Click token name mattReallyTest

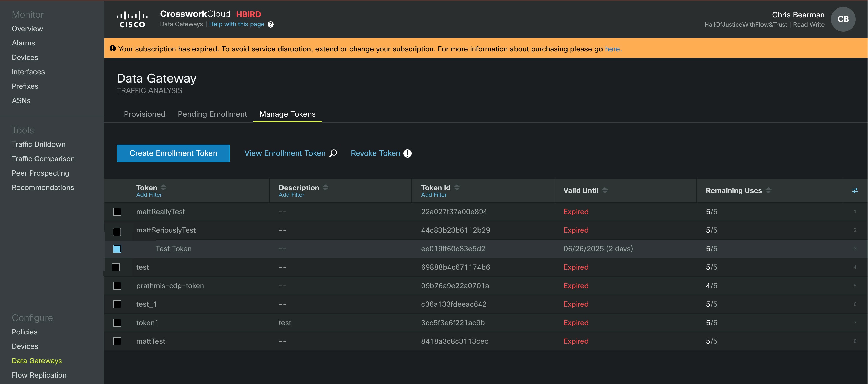pyautogui.click(x=160, y=212)
